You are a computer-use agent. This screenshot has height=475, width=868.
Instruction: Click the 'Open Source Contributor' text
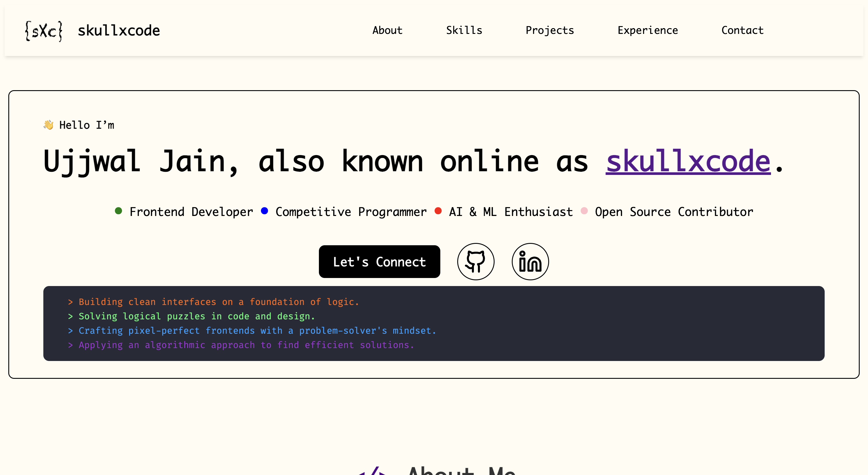[x=674, y=212]
